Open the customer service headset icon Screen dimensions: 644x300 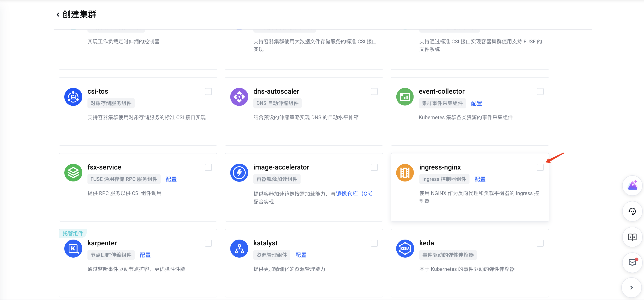(632, 211)
